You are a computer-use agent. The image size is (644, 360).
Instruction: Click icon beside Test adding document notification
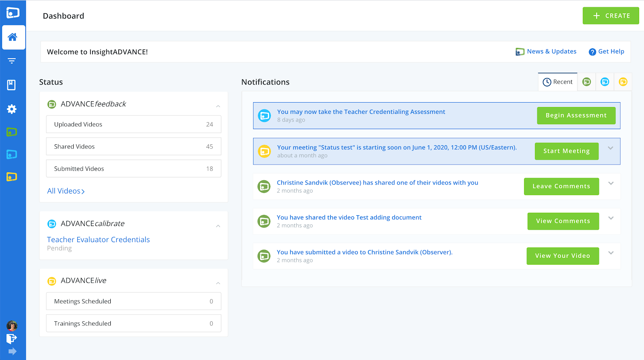pyautogui.click(x=264, y=221)
